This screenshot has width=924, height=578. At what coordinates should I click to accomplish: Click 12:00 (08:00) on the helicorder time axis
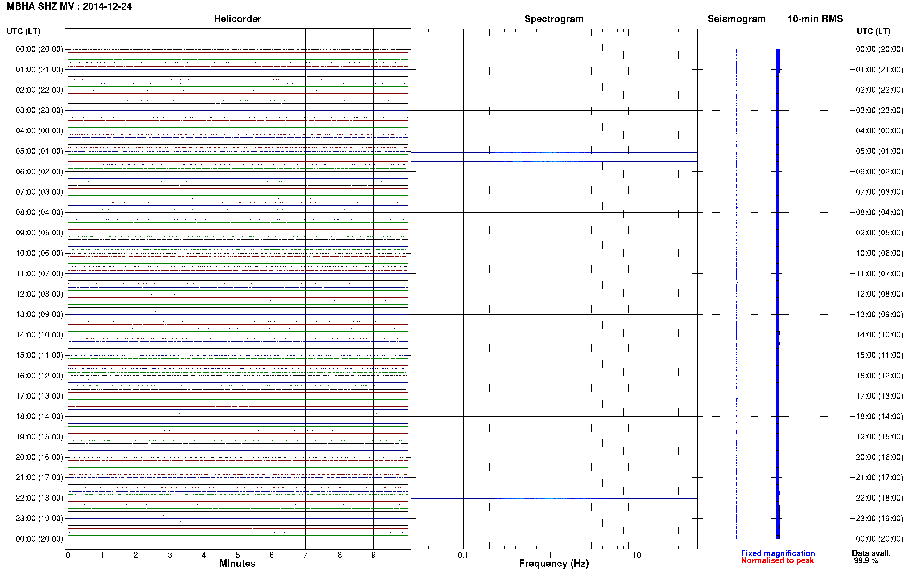(39, 294)
